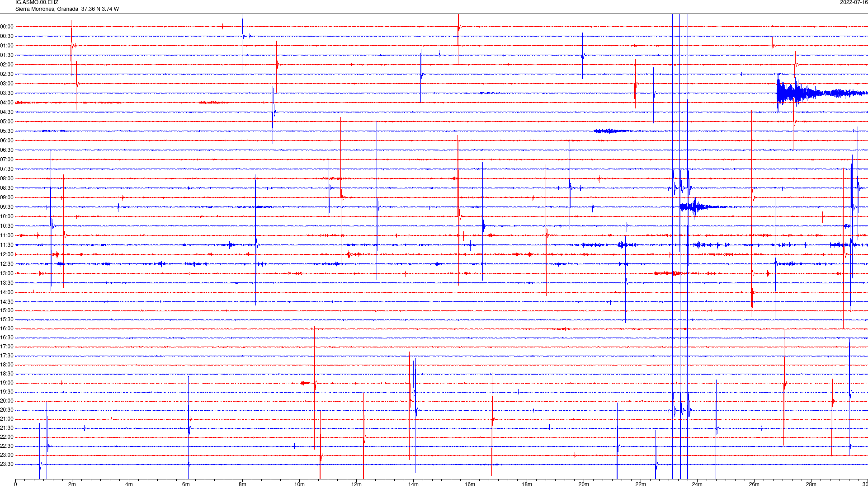Viewport: 868px width, 488px height.
Task: Click the 06:30 time row label
Action: pyautogui.click(x=7, y=150)
